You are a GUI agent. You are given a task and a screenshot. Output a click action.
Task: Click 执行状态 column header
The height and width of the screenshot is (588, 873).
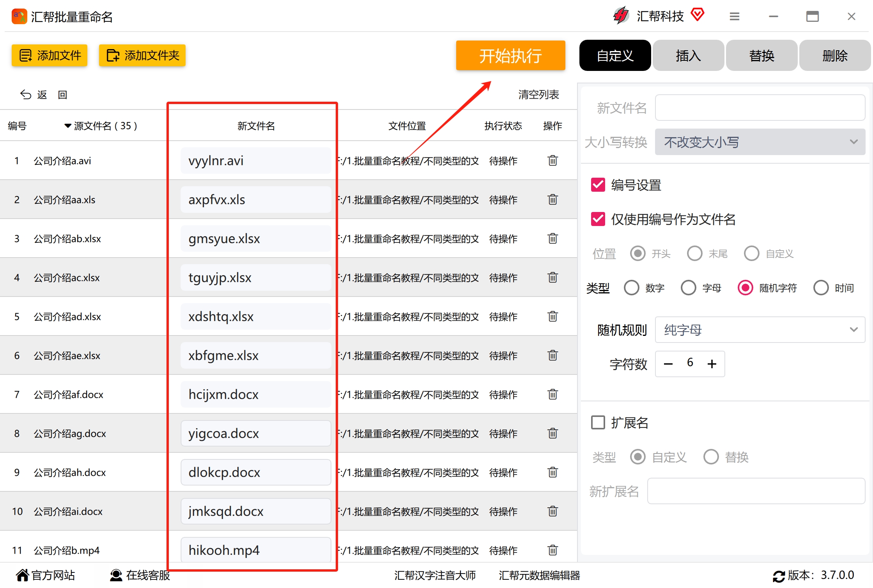(x=503, y=126)
